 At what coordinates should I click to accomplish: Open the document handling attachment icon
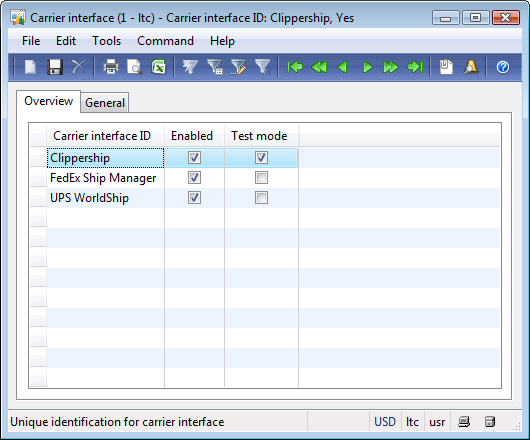tap(446, 67)
